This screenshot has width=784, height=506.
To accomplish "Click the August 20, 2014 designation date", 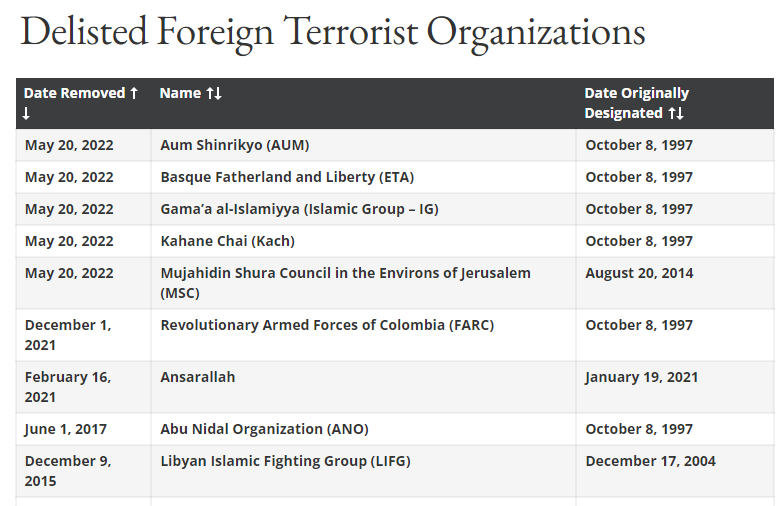I will 639,273.
